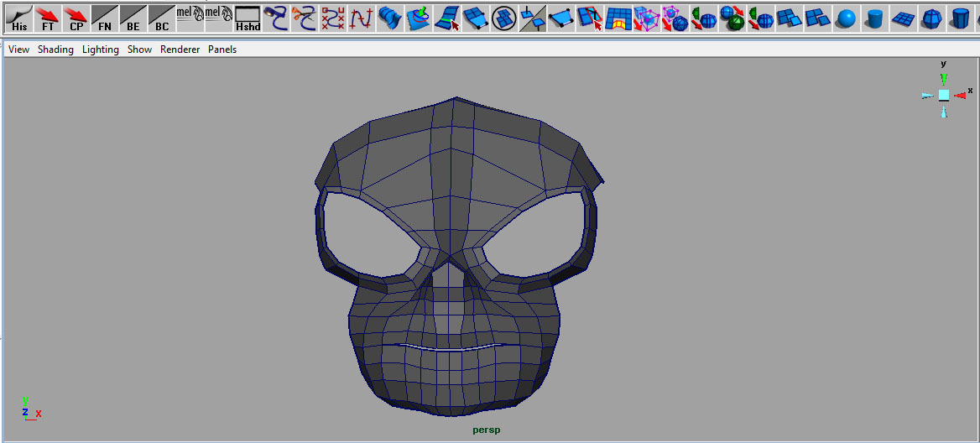
Task: Click the CP shelf button
Action: (x=76, y=18)
